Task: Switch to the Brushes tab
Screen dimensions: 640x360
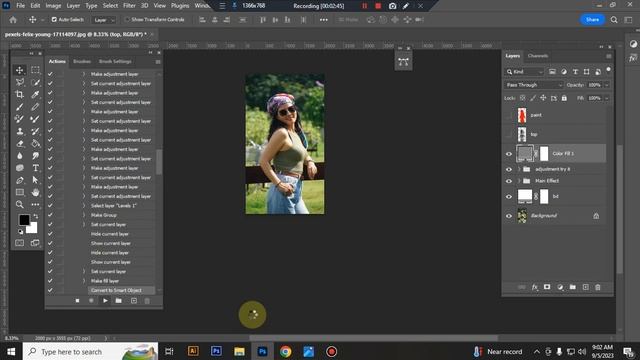Action: click(82, 61)
